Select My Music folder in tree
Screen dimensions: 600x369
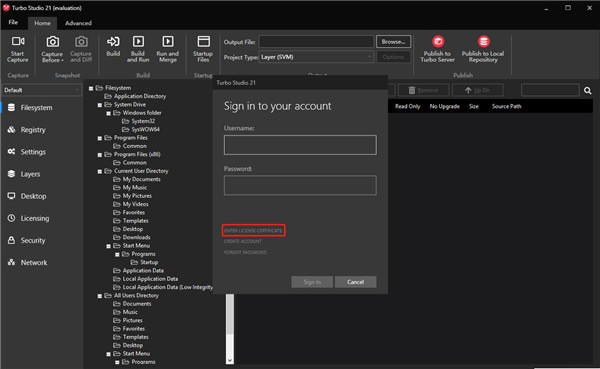pyautogui.click(x=135, y=188)
